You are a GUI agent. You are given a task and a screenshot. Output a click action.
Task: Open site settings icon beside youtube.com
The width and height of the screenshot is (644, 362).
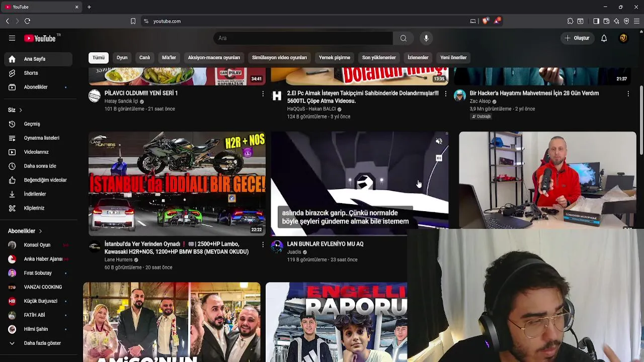coord(146,21)
